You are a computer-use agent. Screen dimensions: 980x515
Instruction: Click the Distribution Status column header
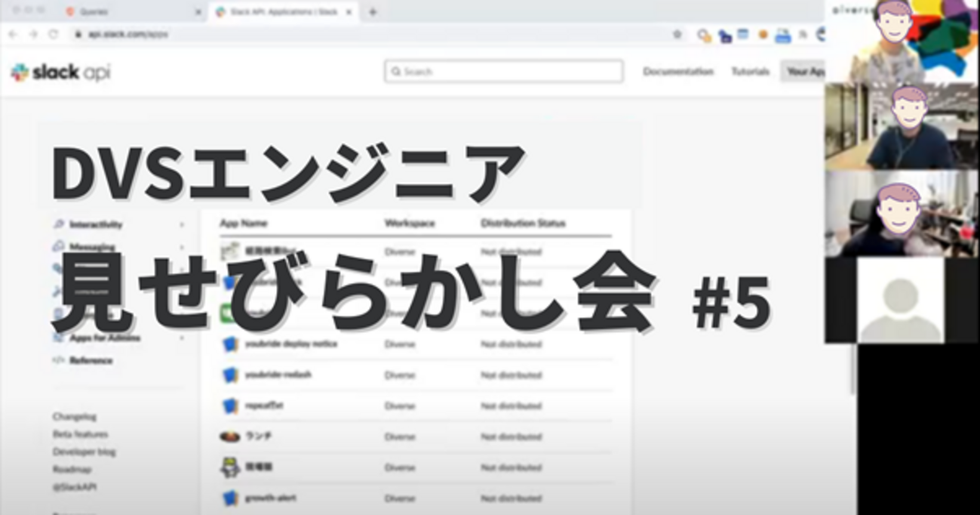coord(523,224)
